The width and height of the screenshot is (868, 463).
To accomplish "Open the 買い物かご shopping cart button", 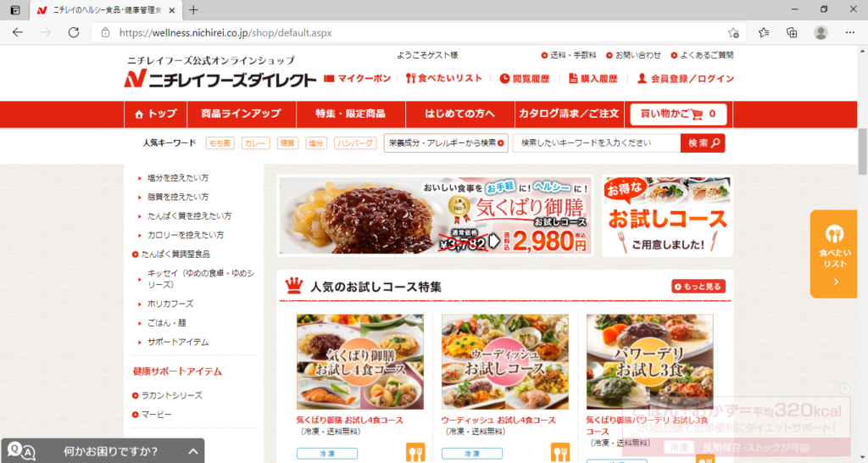I will [x=678, y=114].
